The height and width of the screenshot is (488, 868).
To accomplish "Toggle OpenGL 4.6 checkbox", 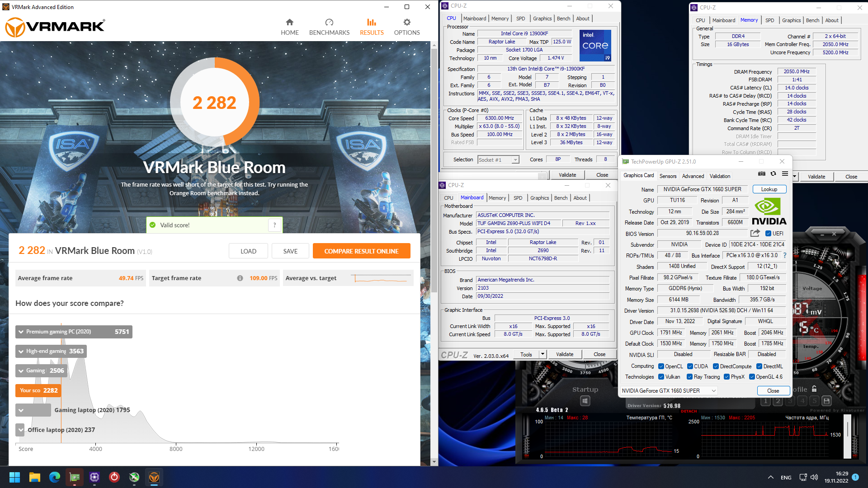I will [752, 377].
